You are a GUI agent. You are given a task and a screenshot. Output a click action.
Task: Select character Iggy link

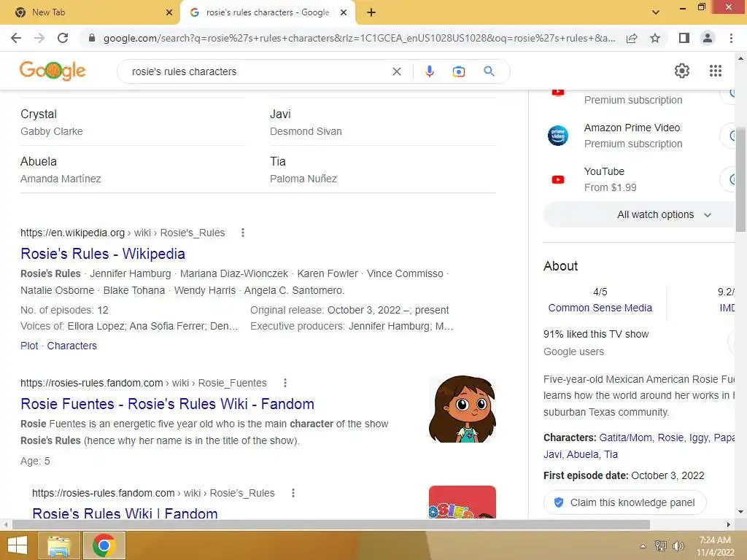698,437
